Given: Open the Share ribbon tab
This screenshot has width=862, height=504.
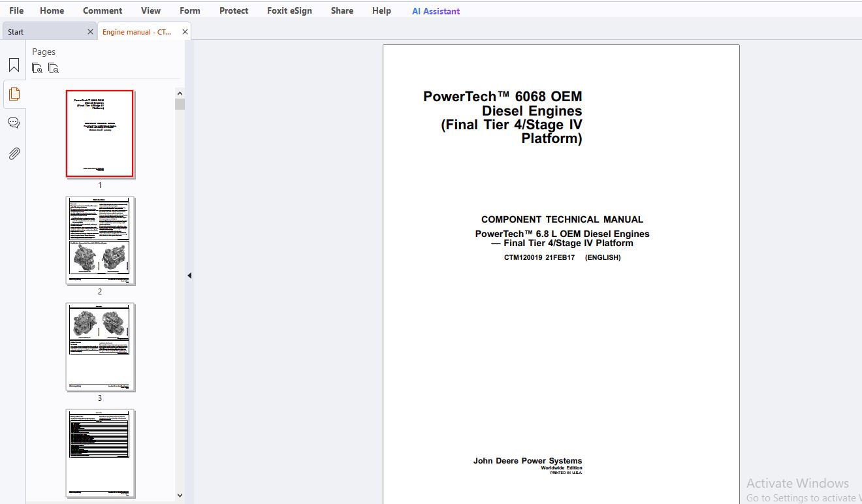Looking at the screenshot, I should tap(342, 10).
